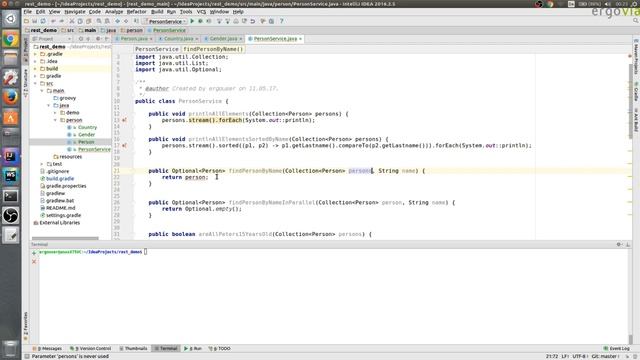The image size is (640, 360).
Task: Click the Terminal panel gear icon
Action: pyautogui.click(x=619, y=244)
